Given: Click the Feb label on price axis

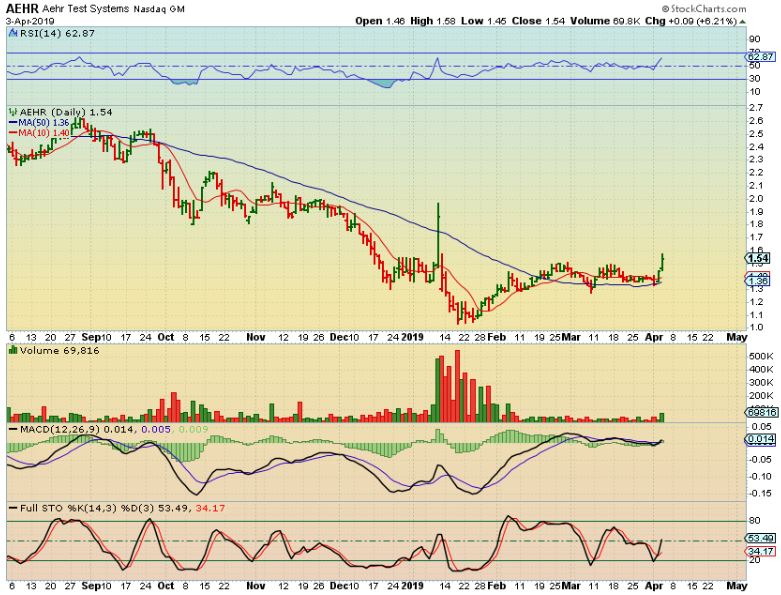Looking at the screenshot, I should (x=497, y=337).
